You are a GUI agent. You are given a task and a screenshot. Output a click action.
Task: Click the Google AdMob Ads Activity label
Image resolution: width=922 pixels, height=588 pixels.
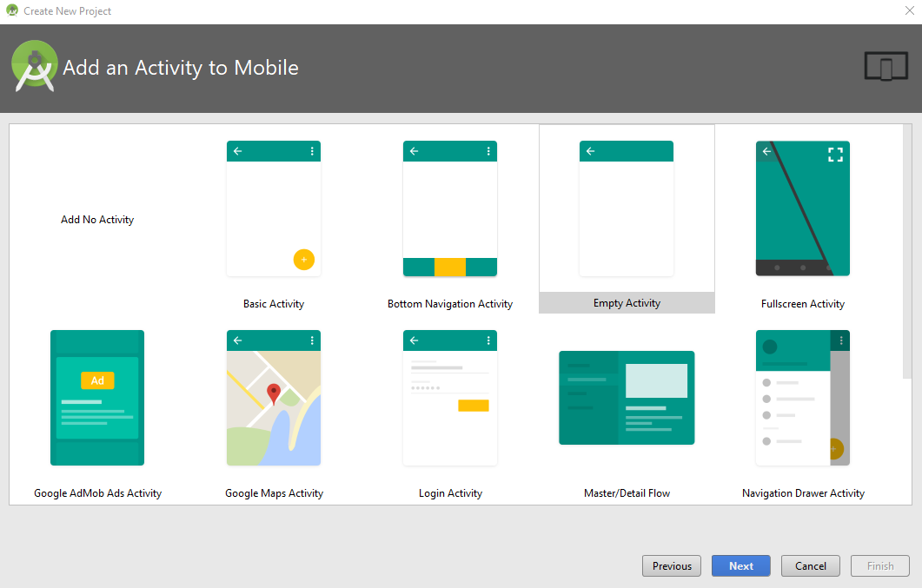click(97, 493)
